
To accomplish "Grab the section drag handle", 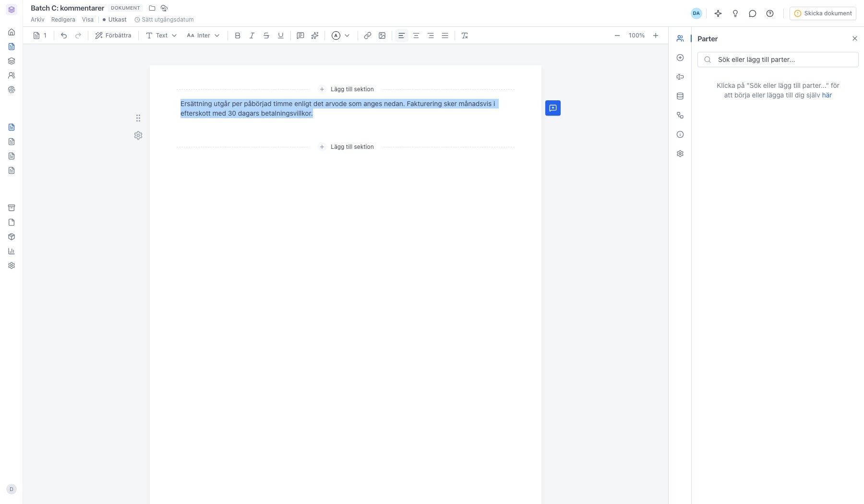I will pyautogui.click(x=138, y=118).
